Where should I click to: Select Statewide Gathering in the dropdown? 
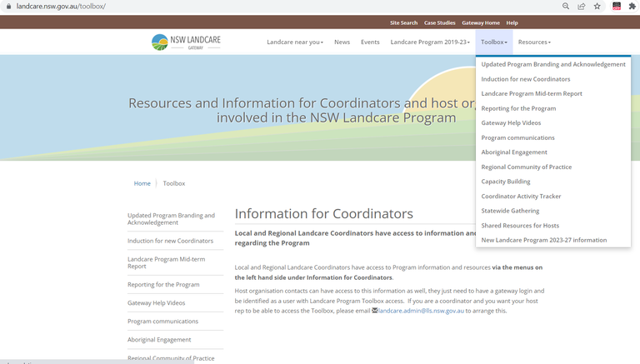[510, 211]
